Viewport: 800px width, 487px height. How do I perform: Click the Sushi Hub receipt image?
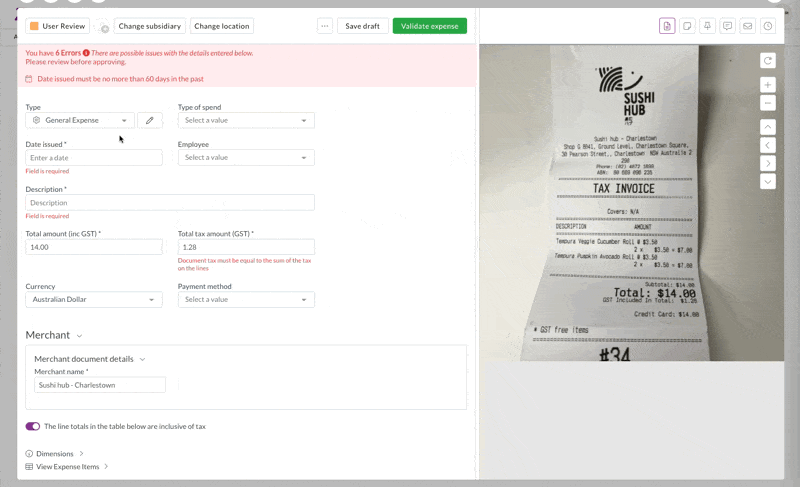pos(631,202)
